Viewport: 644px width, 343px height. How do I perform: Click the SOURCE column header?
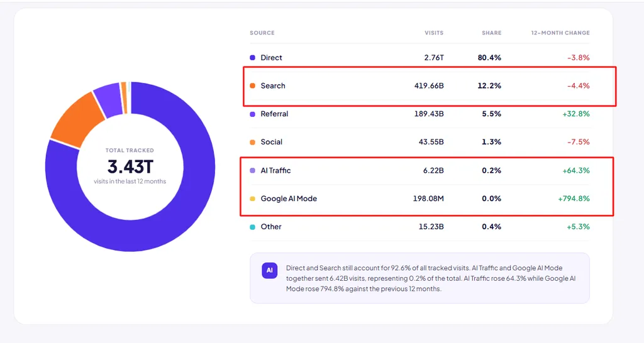click(x=262, y=33)
